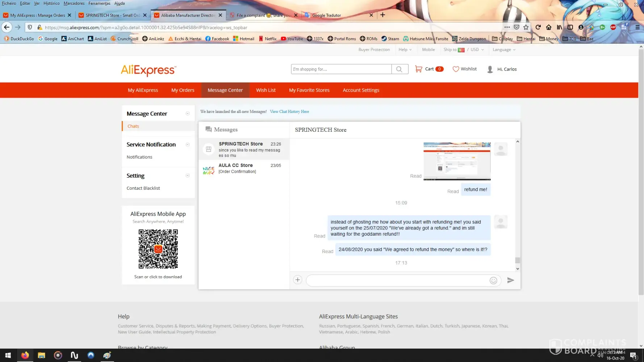Open the emoji picker in chat
This screenshot has height=362, width=644.
click(493, 281)
